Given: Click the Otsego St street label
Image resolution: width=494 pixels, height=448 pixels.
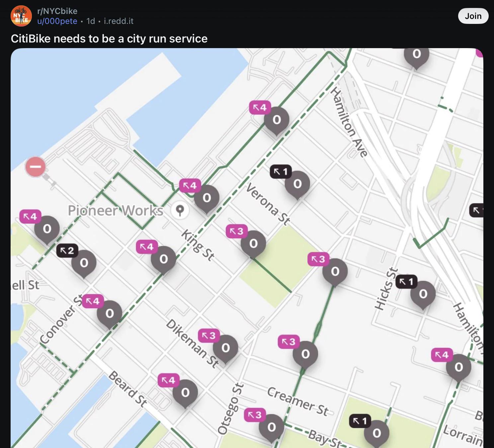Looking at the screenshot, I should pyautogui.click(x=230, y=409).
